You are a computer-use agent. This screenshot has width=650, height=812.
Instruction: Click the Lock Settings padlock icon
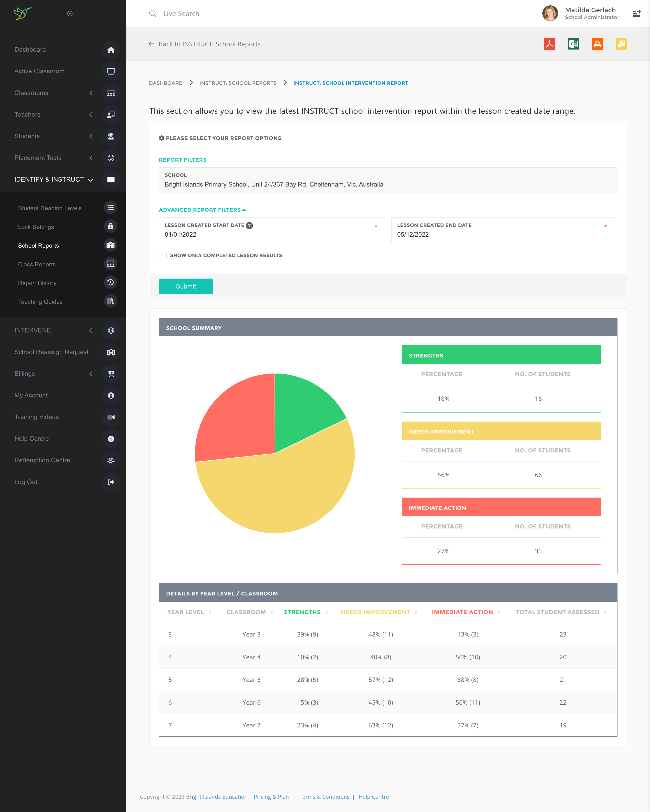point(110,226)
